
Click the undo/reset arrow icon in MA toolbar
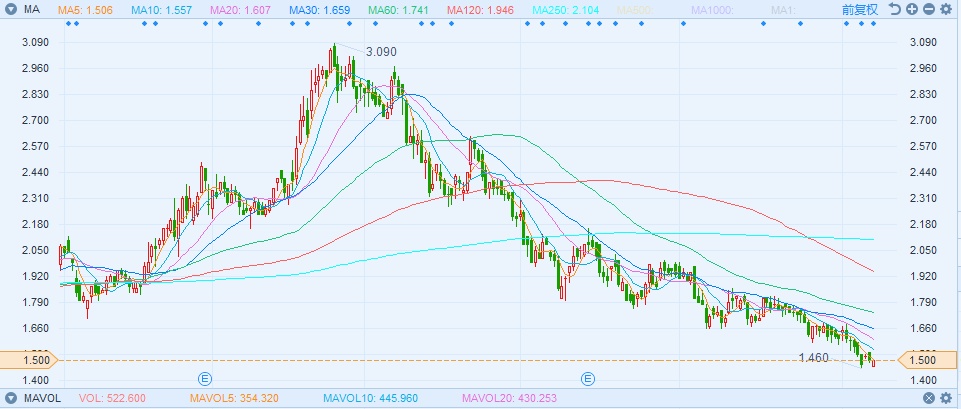click(x=895, y=9)
